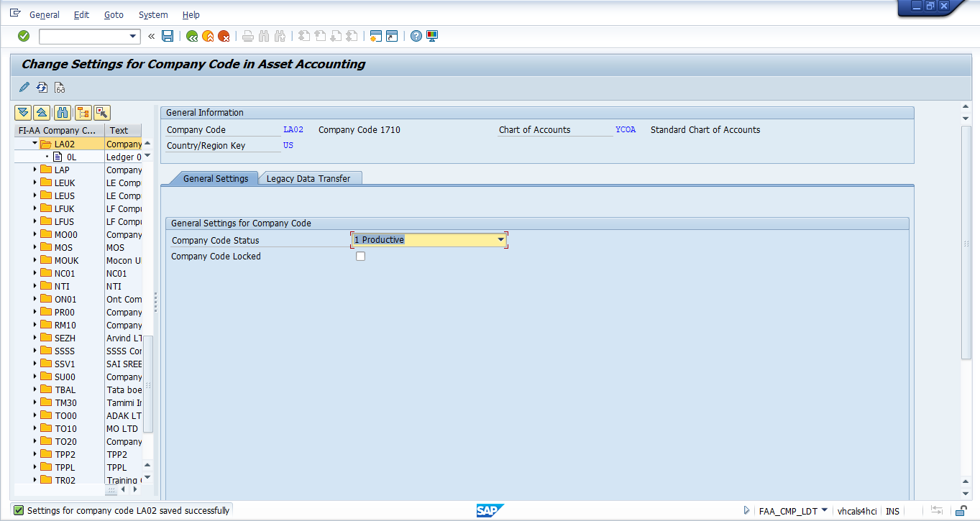This screenshot has width=980, height=521.
Task: Expand the LEUK tree node
Action: 35,183
